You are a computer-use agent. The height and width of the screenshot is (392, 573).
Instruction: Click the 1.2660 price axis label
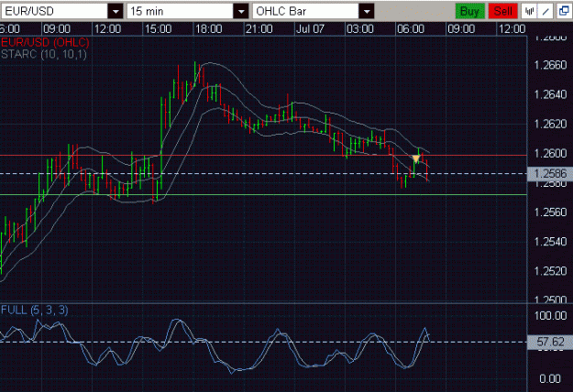550,65
